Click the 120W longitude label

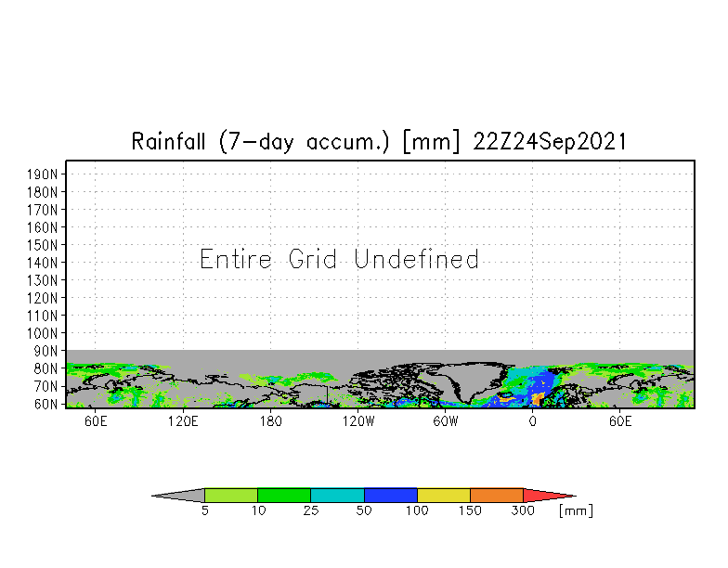coord(358,421)
